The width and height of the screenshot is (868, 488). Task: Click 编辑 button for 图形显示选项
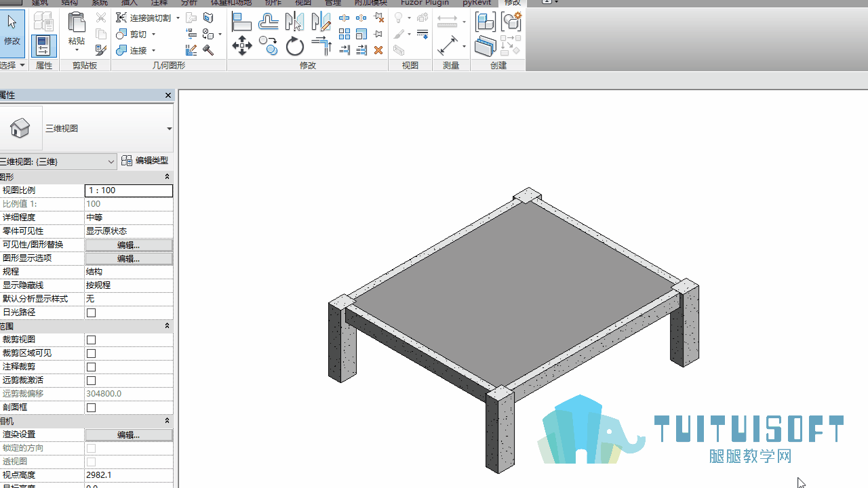pos(129,258)
